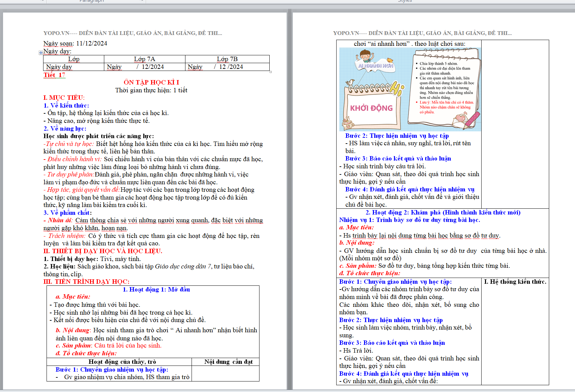Click inside the "Lớp 7B" table cell
The image size is (575, 392).
coord(227,59)
